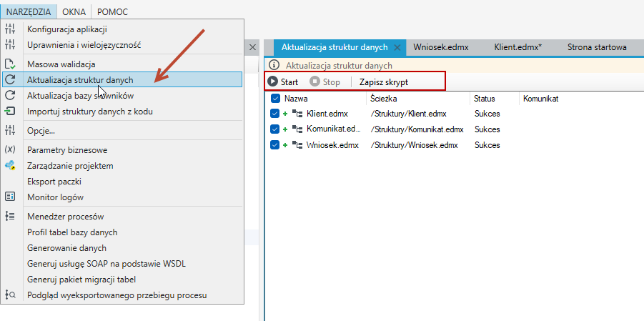Select Menedżer procesów menu entry
The width and height of the screenshot is (644, 321).
point(122,216)
